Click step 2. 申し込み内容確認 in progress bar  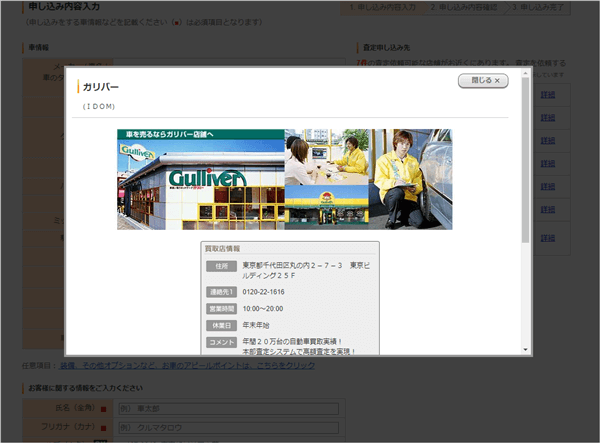pyautogui.click(x=464, y=7)
